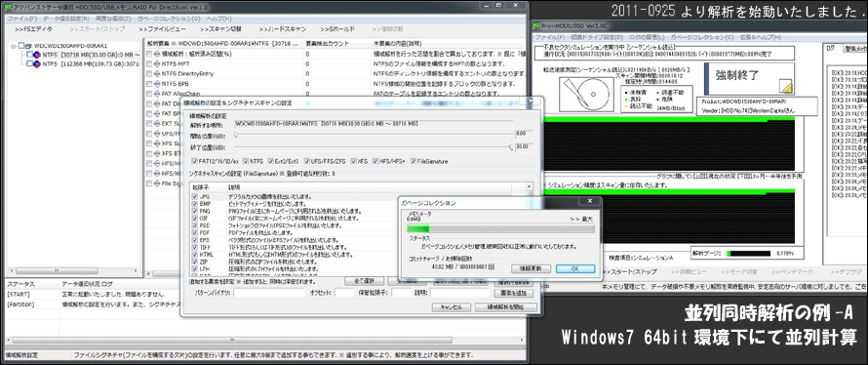Uncheck the PDF signature in the list
This screenshot has width=868, height=365.
pyautogui.click(x=194, y=232)
